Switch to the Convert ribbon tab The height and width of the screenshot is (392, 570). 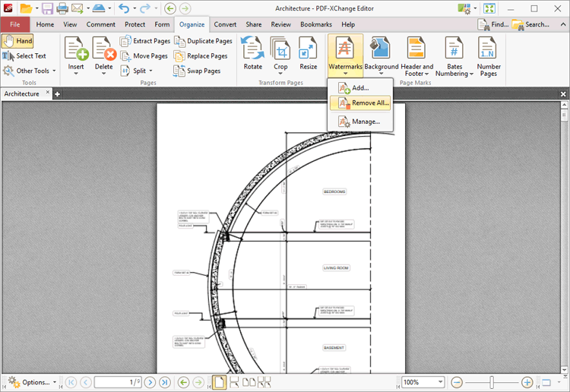tap(225, 24)
